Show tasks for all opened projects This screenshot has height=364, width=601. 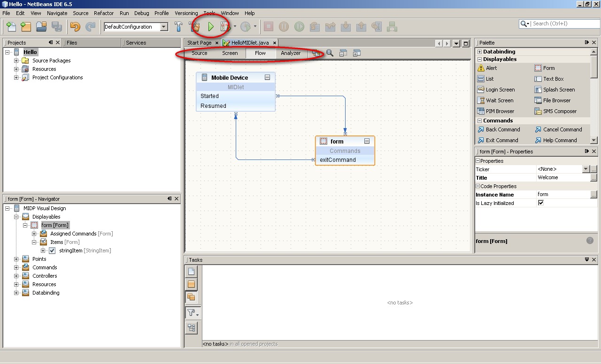(x=191, y=297)
